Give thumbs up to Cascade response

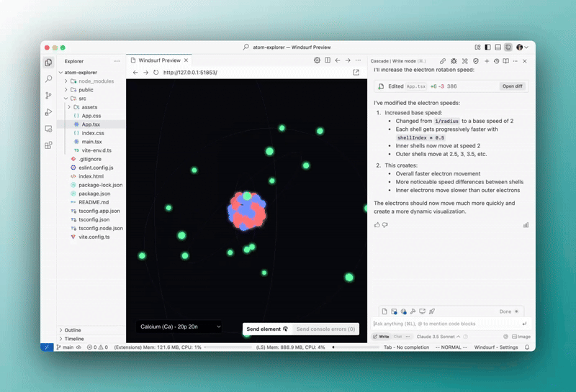coord(377,225)
